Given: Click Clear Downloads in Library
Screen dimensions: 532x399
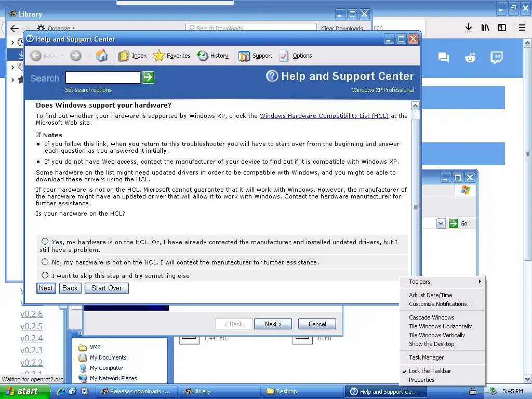Looking at the screenshot, I should [x=342, y=29].
